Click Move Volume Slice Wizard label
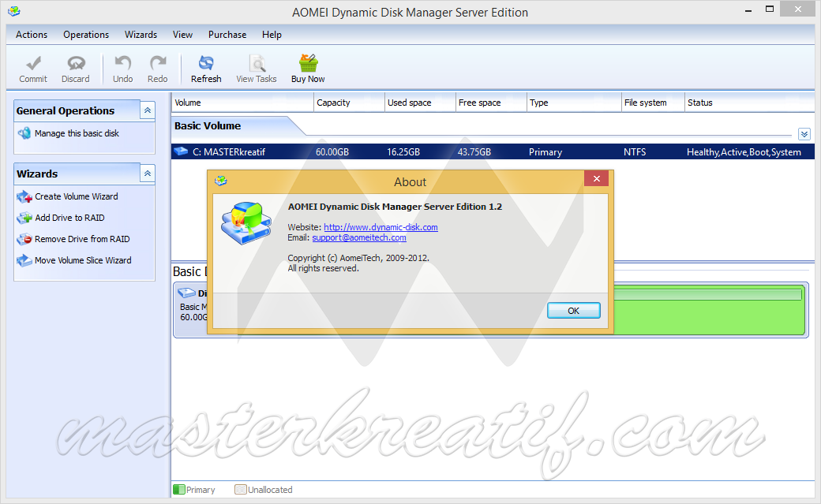Viewport: 821px width, 504px height. click(x=83, y=260)
